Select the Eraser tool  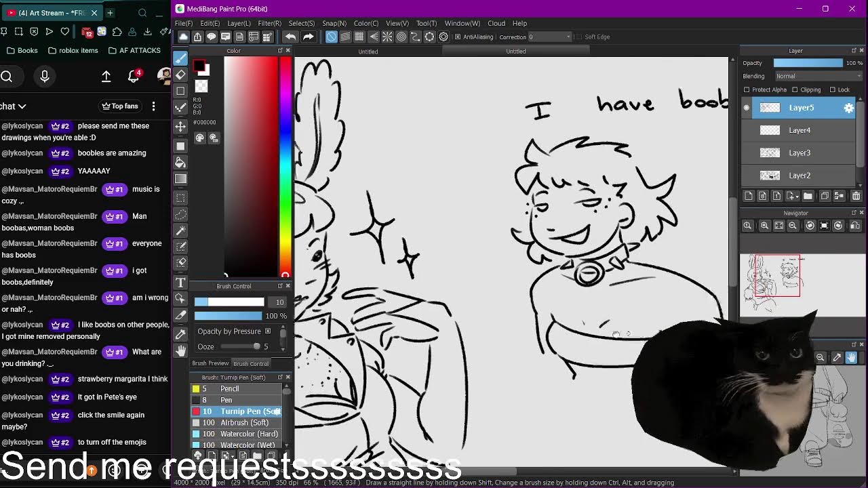pyautogui.click(x=180, y=75)
